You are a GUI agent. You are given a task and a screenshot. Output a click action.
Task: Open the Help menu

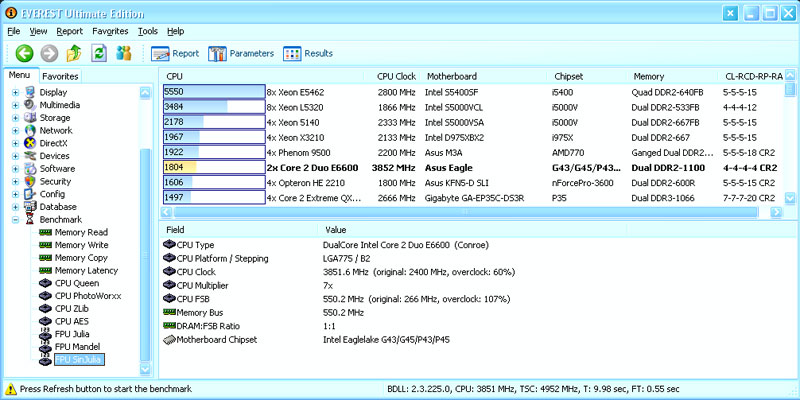coord(176,31)
